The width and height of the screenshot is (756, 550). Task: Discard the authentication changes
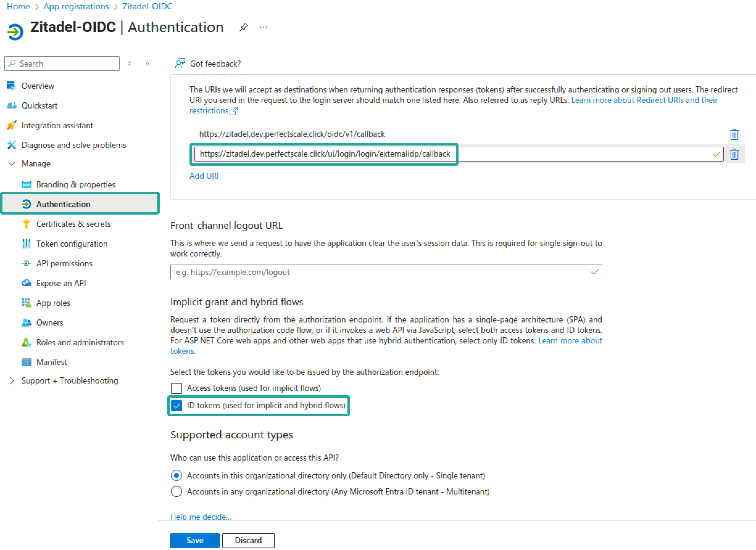[248, 540]
